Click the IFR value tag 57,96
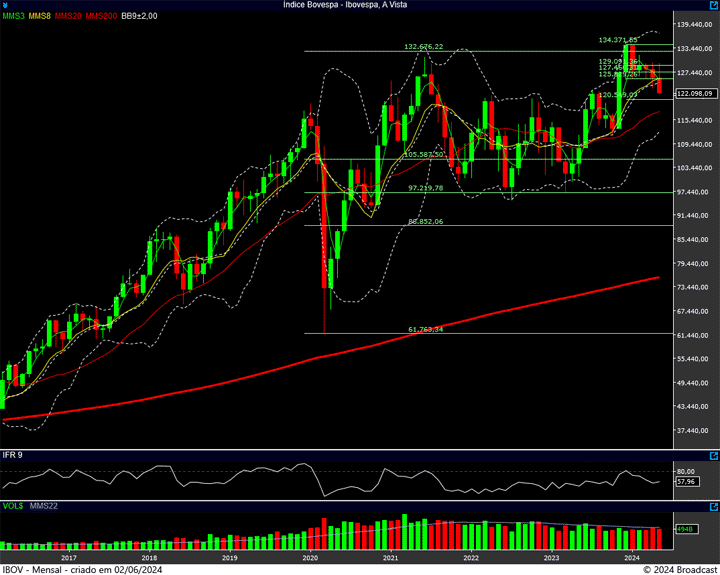The image size is (720, 575). (686, 481)
